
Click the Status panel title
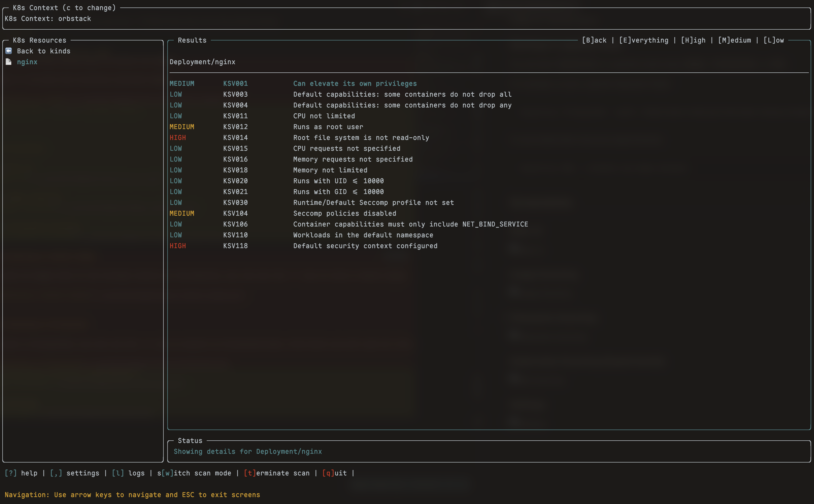pyautogui.click(x=190, y=441)
